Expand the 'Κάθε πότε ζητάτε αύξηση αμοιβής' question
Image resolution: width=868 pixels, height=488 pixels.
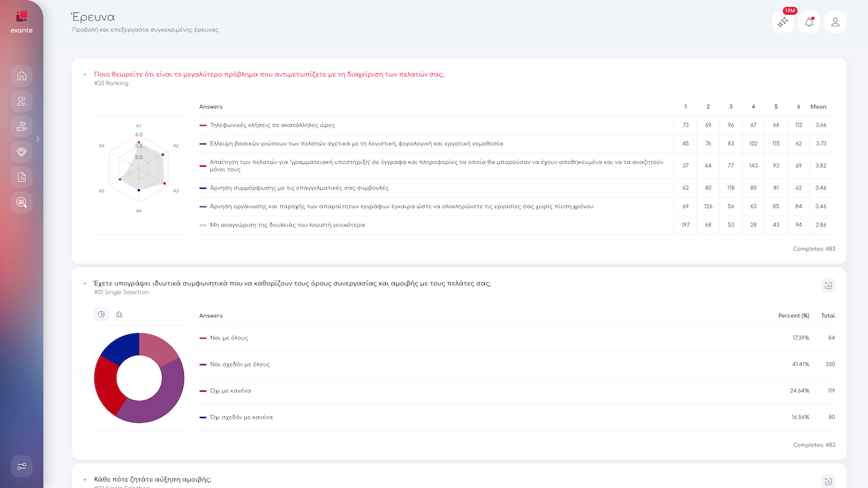coord(85,479)
